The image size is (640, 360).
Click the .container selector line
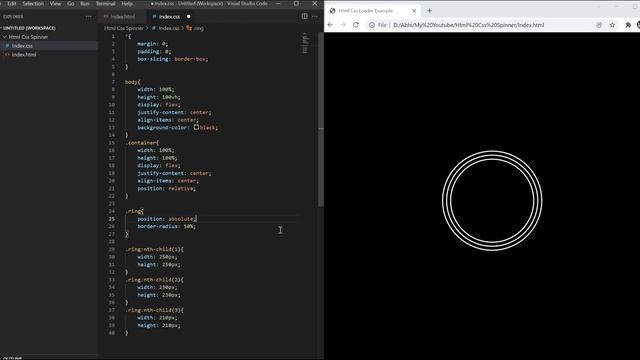coord(142,142)
